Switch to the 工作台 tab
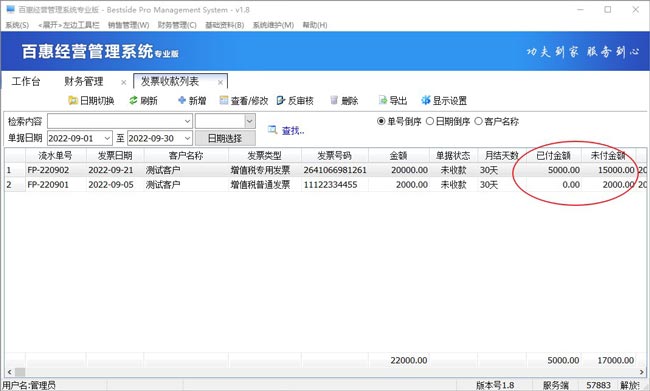 [26, 81]
